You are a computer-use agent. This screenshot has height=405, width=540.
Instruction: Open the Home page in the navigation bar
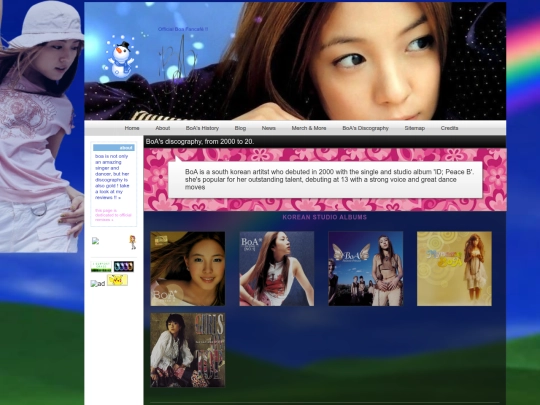tap(132, 128)
